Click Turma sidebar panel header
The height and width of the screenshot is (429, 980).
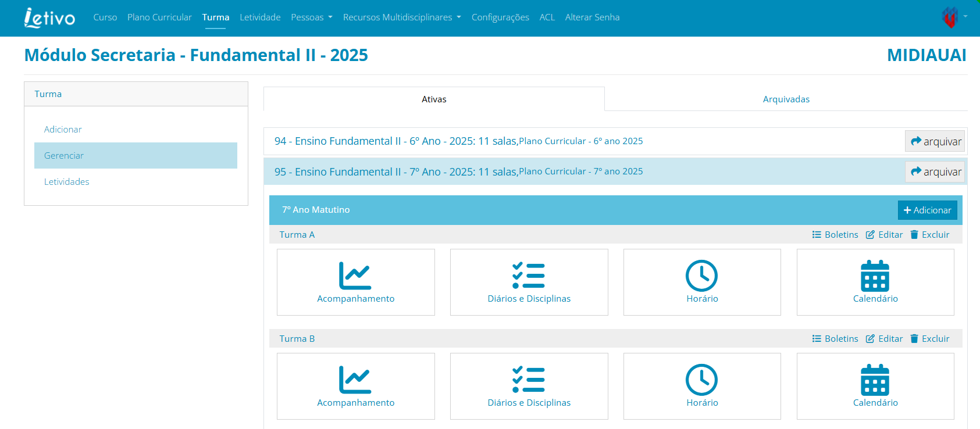click(136, 94)
